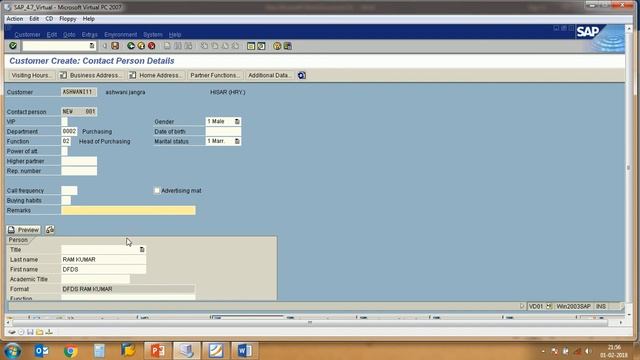Click the Call frequency field
The image size is (640, 360).
click(69, 191)
